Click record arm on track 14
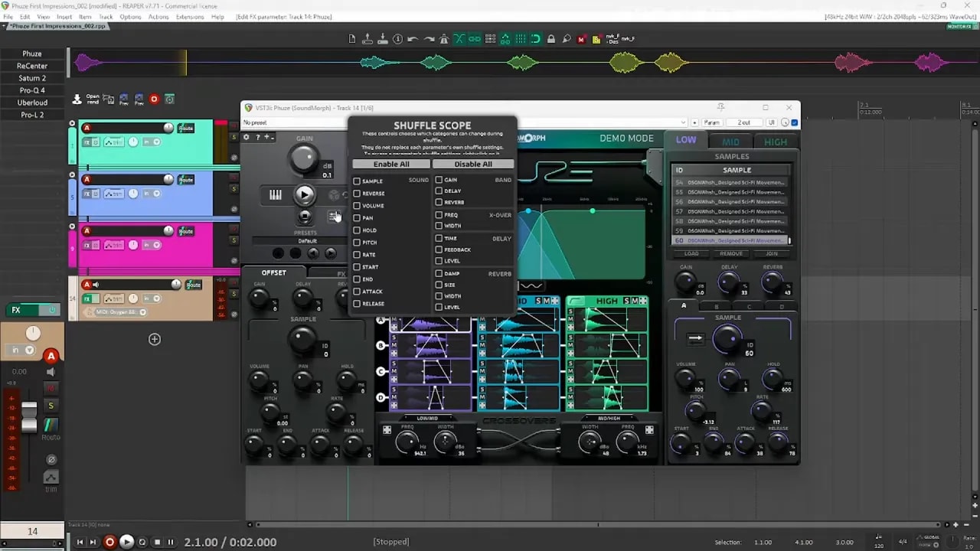 coord(87,285)
